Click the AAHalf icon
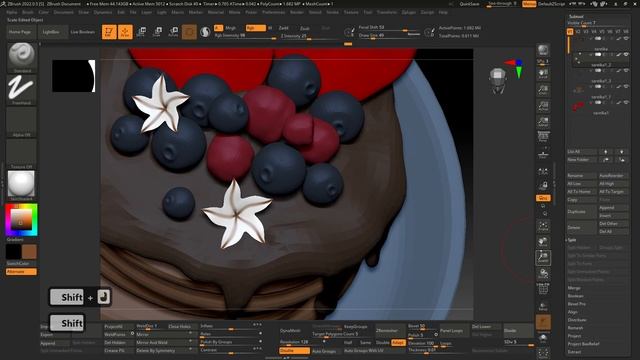Image resolution: width=640 pixels, height=360 pixels. (543, 122)
